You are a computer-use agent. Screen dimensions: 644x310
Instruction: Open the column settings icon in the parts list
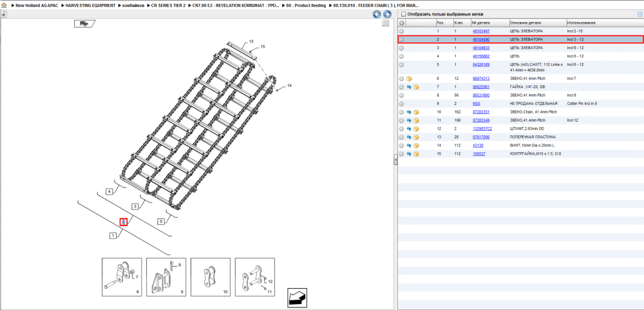pyautogui.click(x=639, y=14)
